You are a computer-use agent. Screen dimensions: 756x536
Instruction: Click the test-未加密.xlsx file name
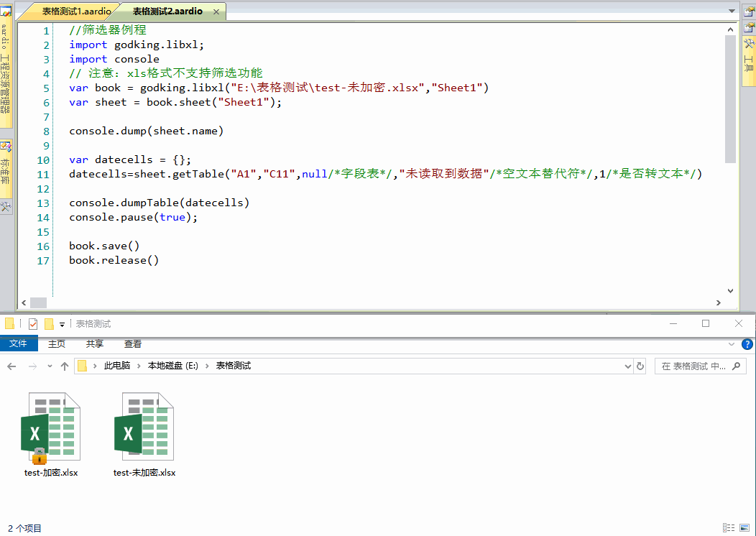click(x=144, y=473)
